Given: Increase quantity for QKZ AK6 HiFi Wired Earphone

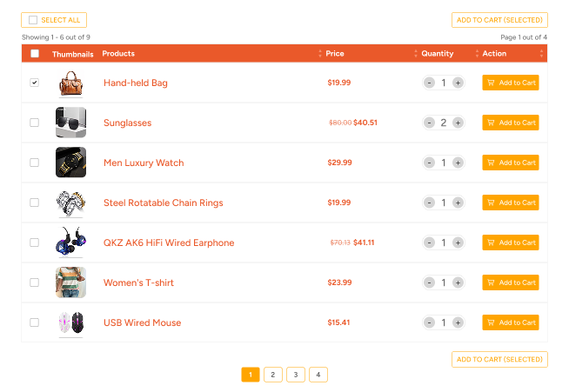Looking at the screenshot, I should tap(458, 243).
